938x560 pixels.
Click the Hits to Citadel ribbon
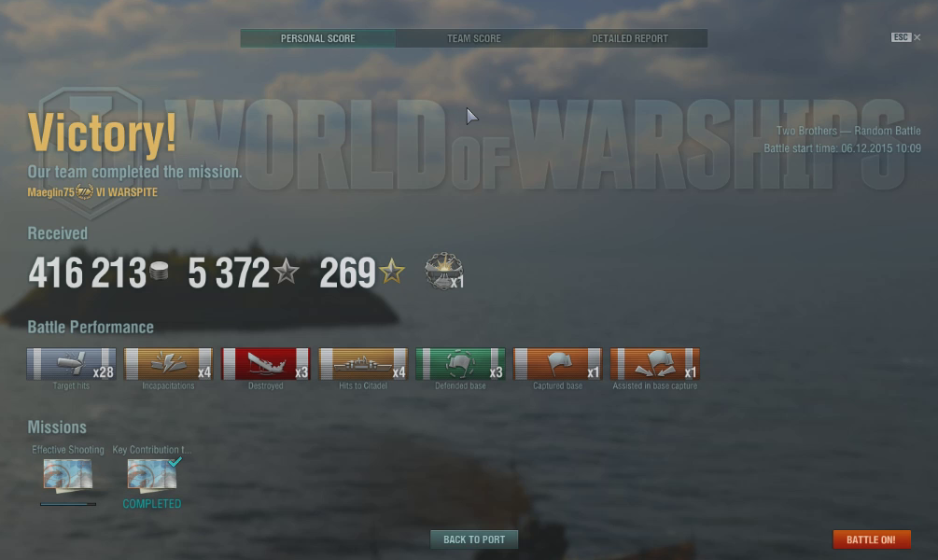[363, 364]
